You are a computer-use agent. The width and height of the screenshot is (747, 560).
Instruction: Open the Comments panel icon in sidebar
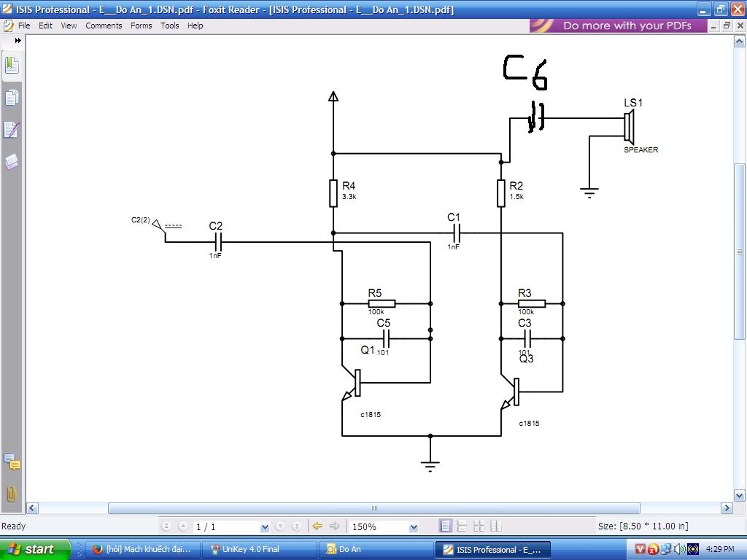[12, 462]
